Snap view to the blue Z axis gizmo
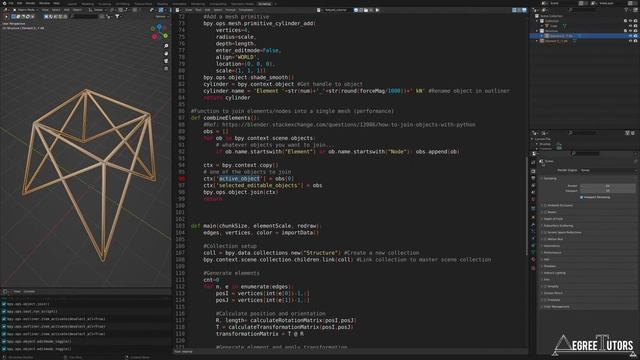The image size is (640, 360). click(x=160, y=27)
